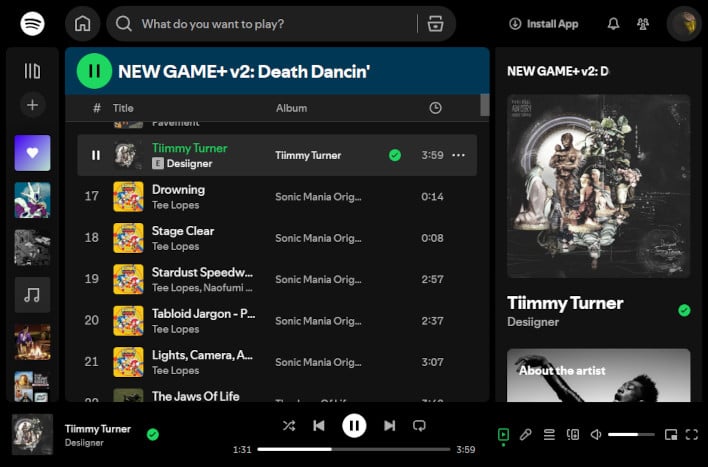Select track 18 Stage Clear
The width and height of the screenshot is (708, 467).
[x=277, y=238]
